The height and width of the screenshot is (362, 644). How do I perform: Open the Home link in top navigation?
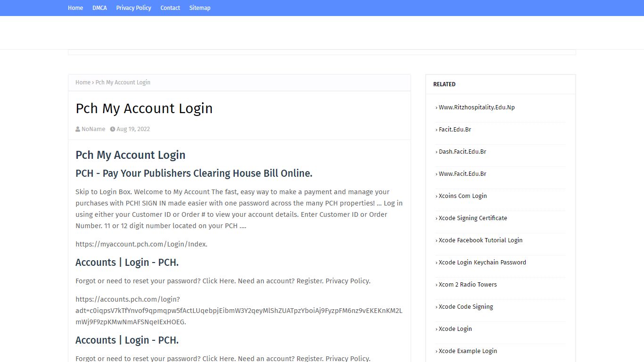coord(75,8)
